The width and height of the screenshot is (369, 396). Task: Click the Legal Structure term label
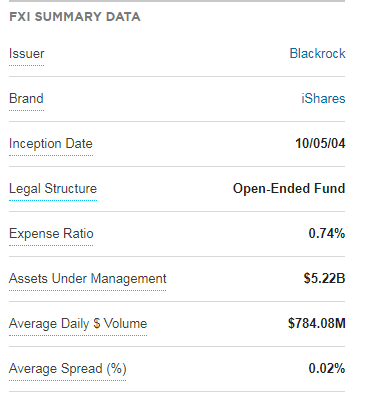(53, 189)
